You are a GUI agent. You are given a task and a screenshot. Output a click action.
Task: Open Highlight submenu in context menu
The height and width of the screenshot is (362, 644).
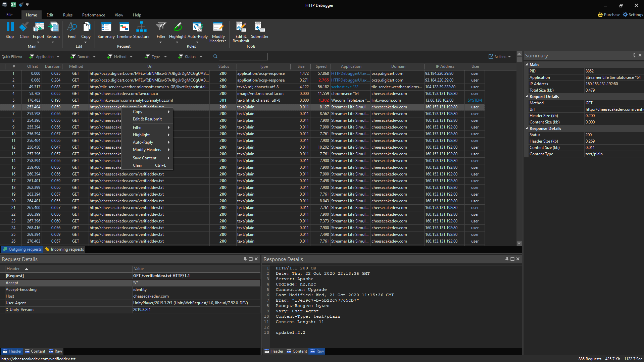(147, 135)
